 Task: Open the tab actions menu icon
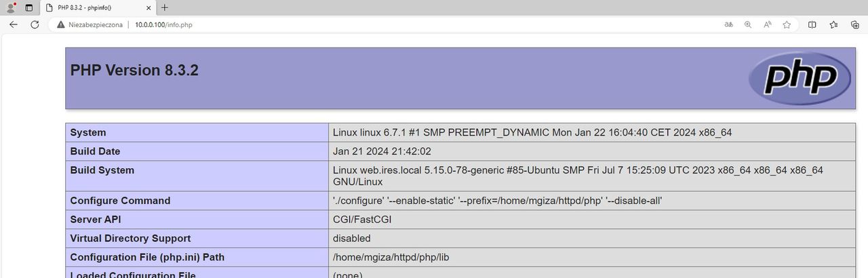click(28, 7)
